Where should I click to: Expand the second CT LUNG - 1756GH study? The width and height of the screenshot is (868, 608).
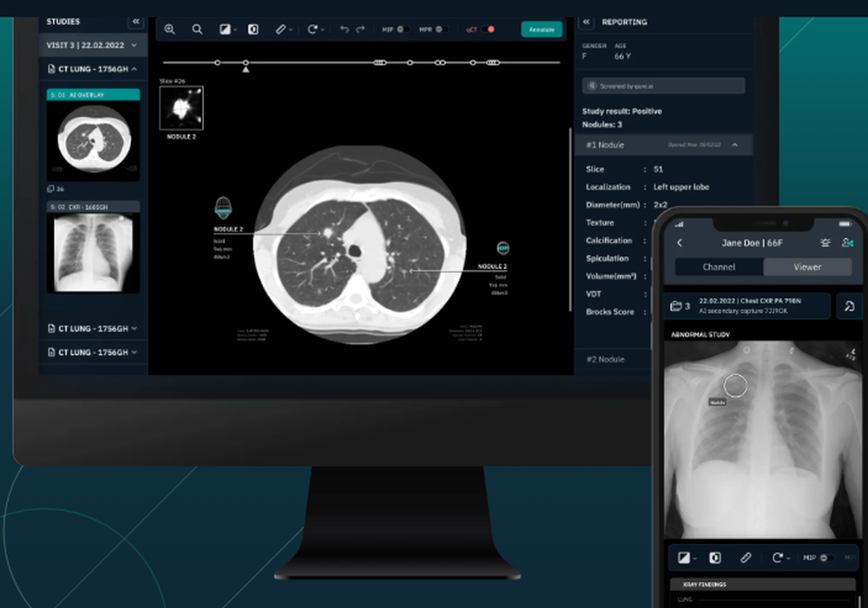coord(134,329)
